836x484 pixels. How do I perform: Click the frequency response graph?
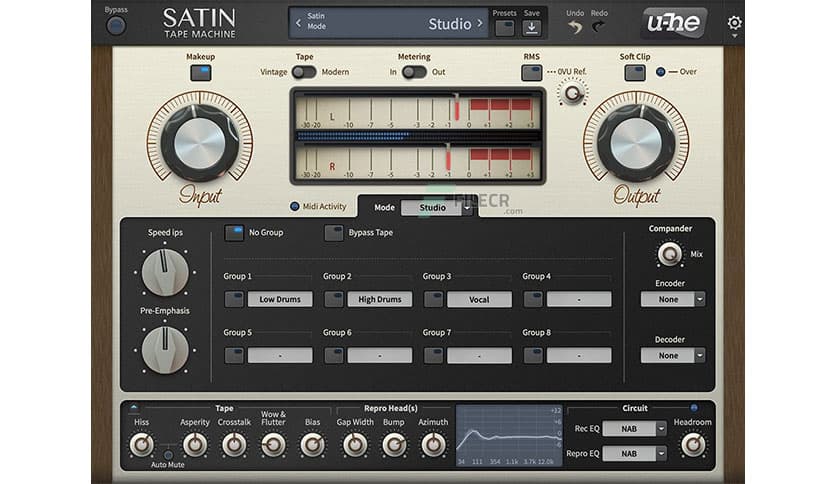pyautogui.click(x=509, y=435)
